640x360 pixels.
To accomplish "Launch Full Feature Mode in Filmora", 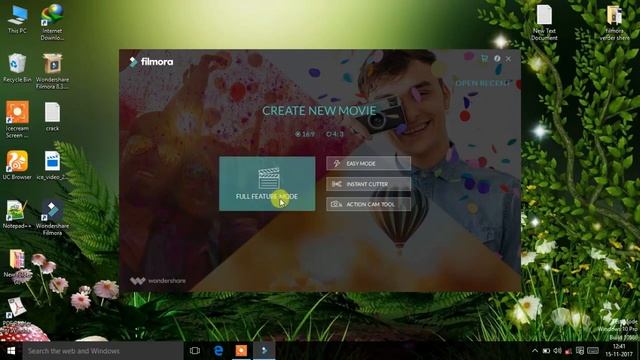I will click(267, 184).
